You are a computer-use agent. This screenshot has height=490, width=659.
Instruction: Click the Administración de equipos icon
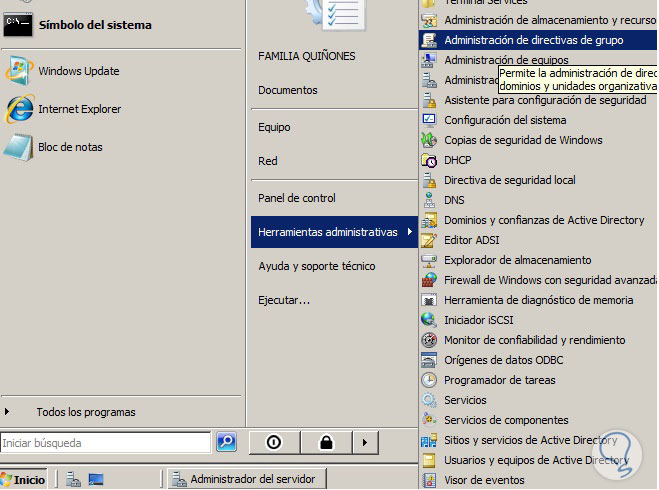point(429,60)
